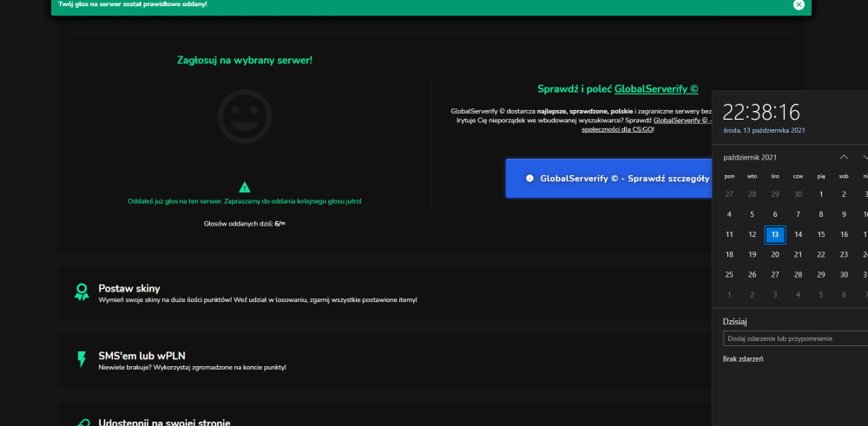Viewport: 868px width, 426px height.
Task: Click the green warning triangle icon
Action: pos(244,187)
